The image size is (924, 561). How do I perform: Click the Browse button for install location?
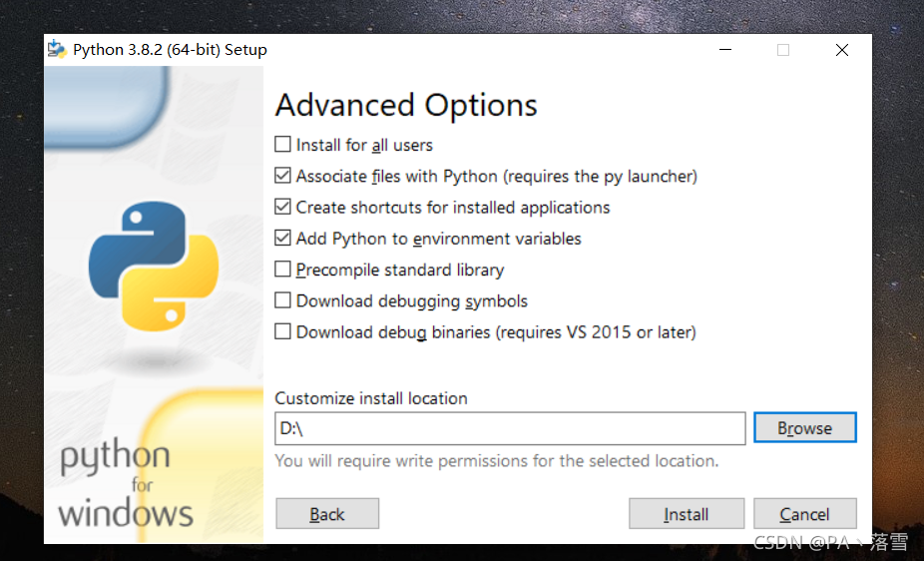(x=805, y=428)
